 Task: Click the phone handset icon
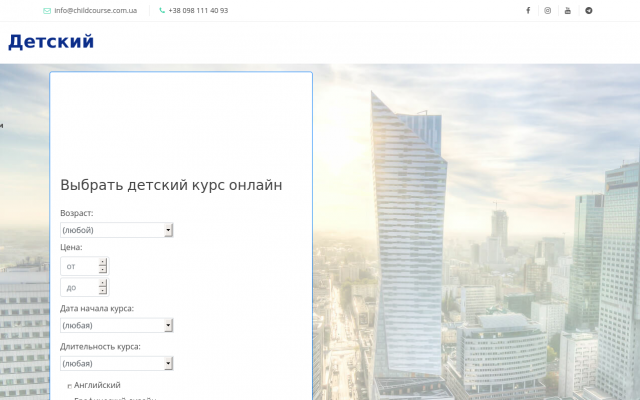point(162,11)
